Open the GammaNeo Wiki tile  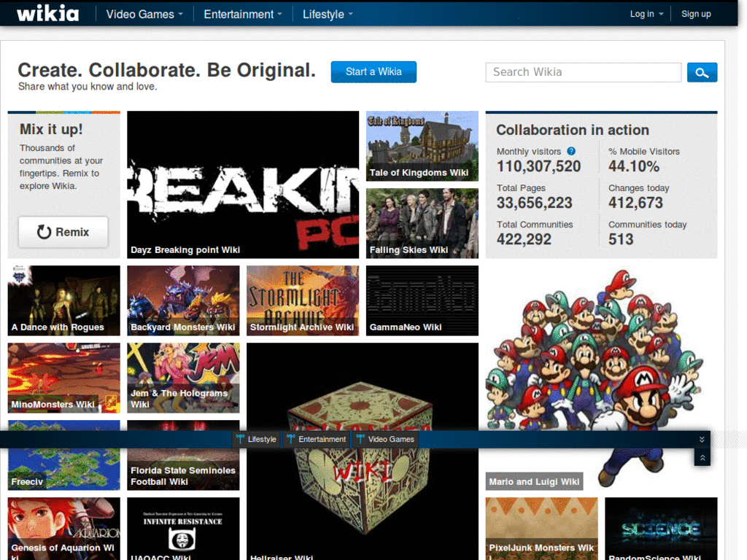pyautogui.click(x=422, y=300)
